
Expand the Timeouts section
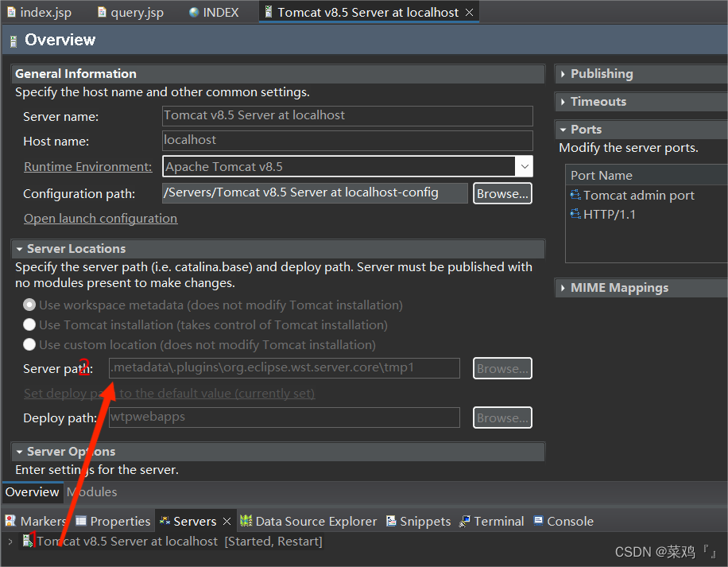[563, 102]
